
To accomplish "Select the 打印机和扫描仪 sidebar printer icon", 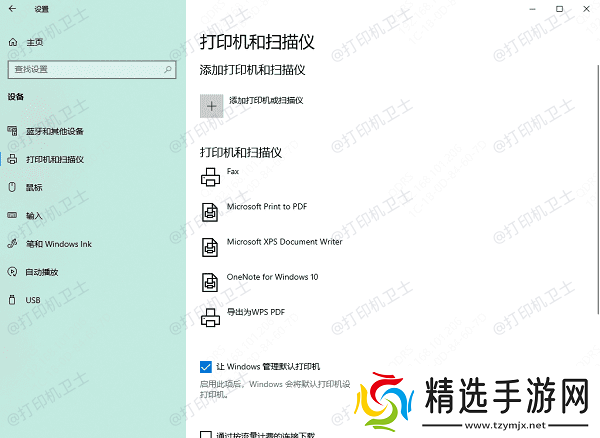I will click(12, 159).
